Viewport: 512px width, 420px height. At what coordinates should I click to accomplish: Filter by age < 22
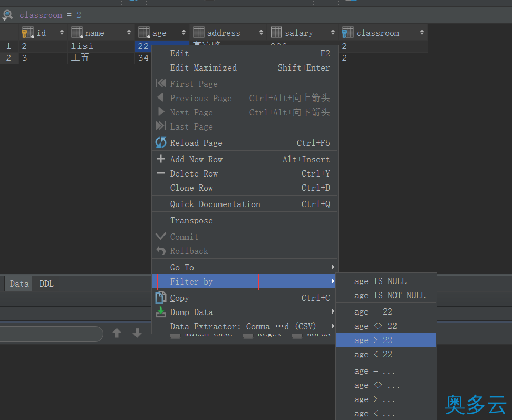click(x=387, y=355)
